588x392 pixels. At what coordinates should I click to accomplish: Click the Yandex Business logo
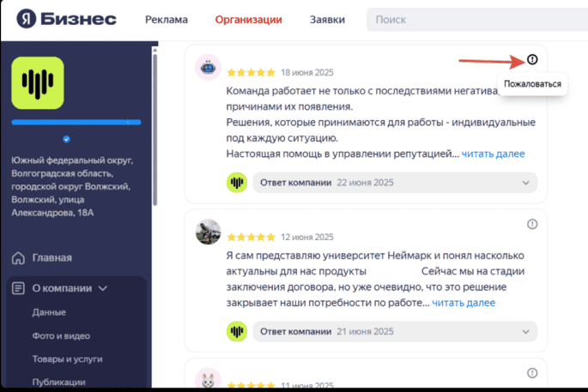66,19
